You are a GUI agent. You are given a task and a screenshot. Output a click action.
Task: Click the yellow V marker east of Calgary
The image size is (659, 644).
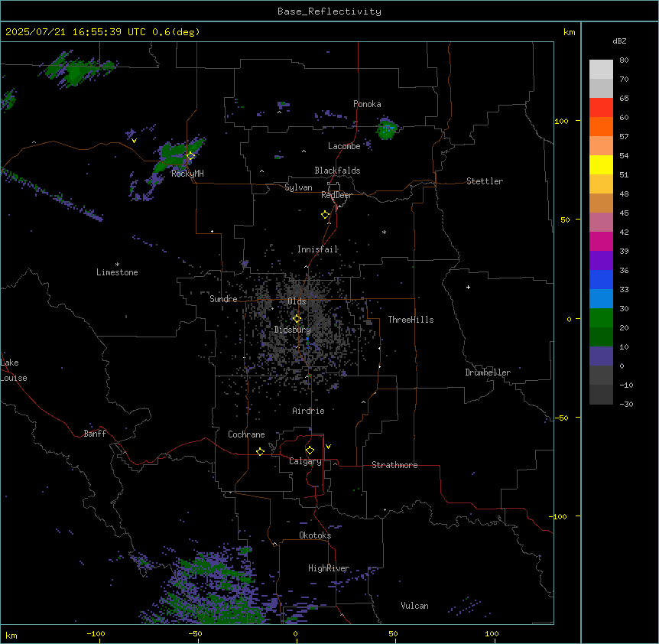pos(328,447)
